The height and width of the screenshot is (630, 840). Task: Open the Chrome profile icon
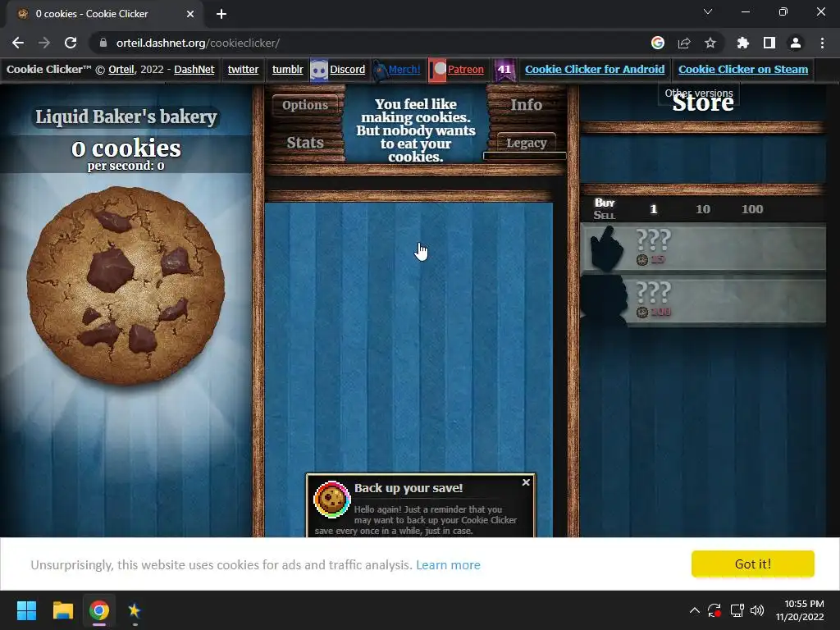click(796, 43)
